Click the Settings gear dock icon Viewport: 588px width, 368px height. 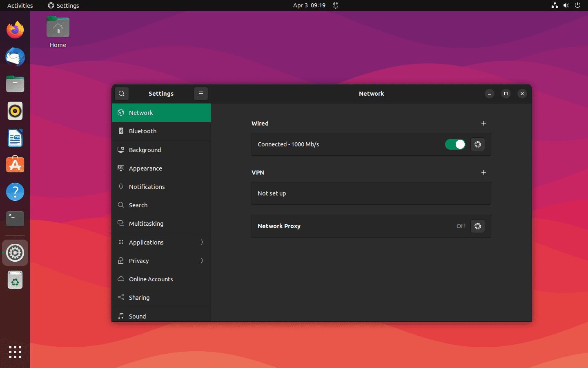click(15, 253)
